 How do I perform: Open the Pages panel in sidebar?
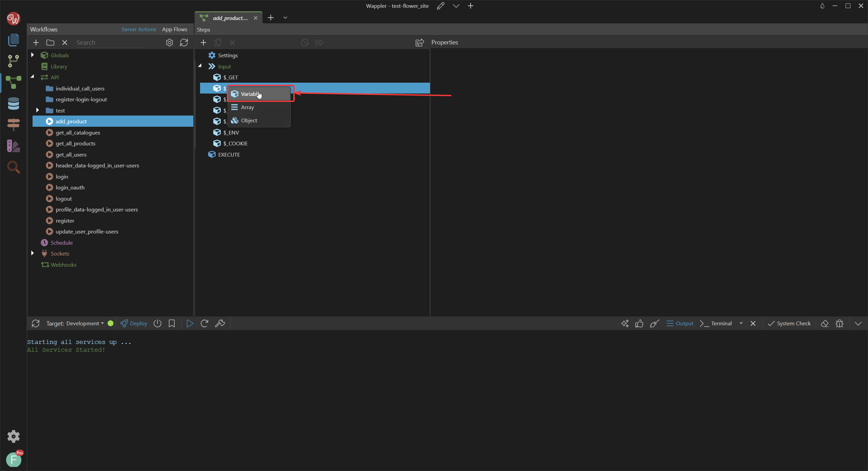coord(13,40)
